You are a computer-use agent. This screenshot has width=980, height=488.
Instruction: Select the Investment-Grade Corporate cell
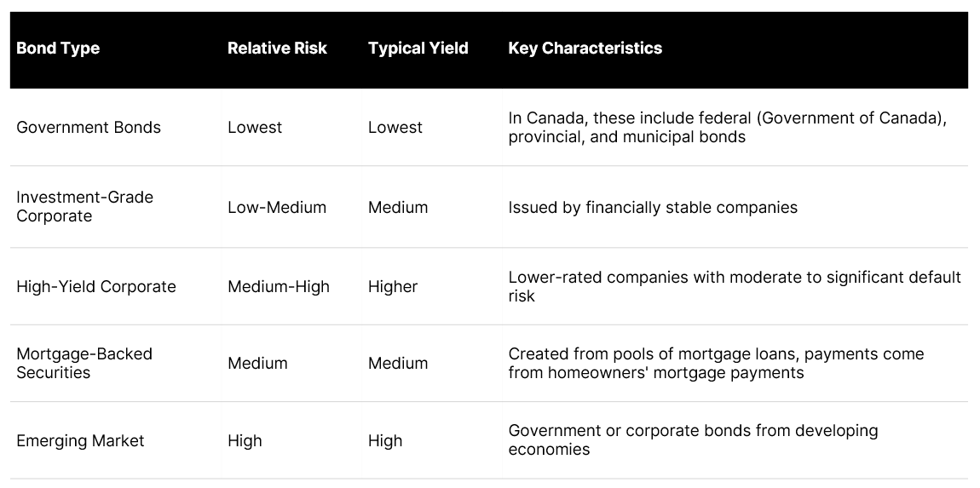click(x=84, y=207)
